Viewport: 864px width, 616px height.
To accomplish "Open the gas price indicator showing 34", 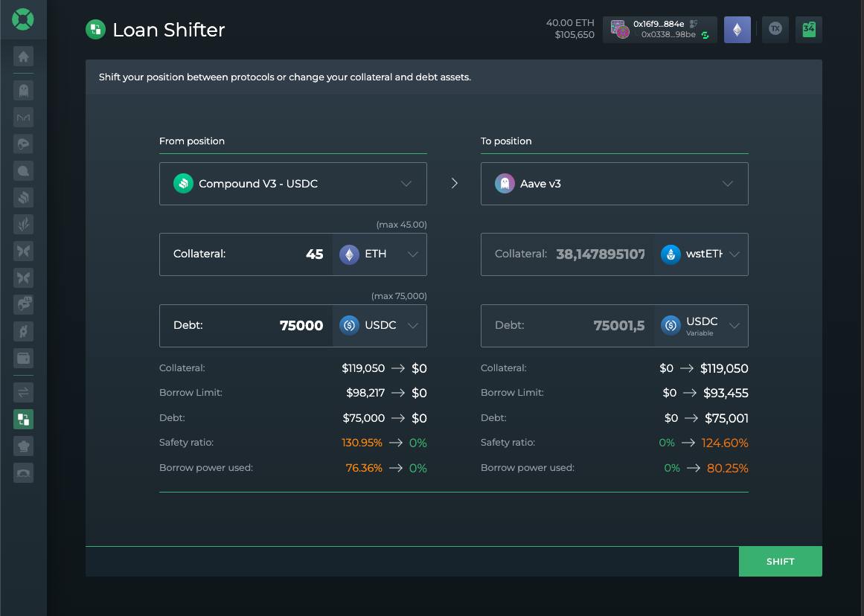I will pos(809,29).
